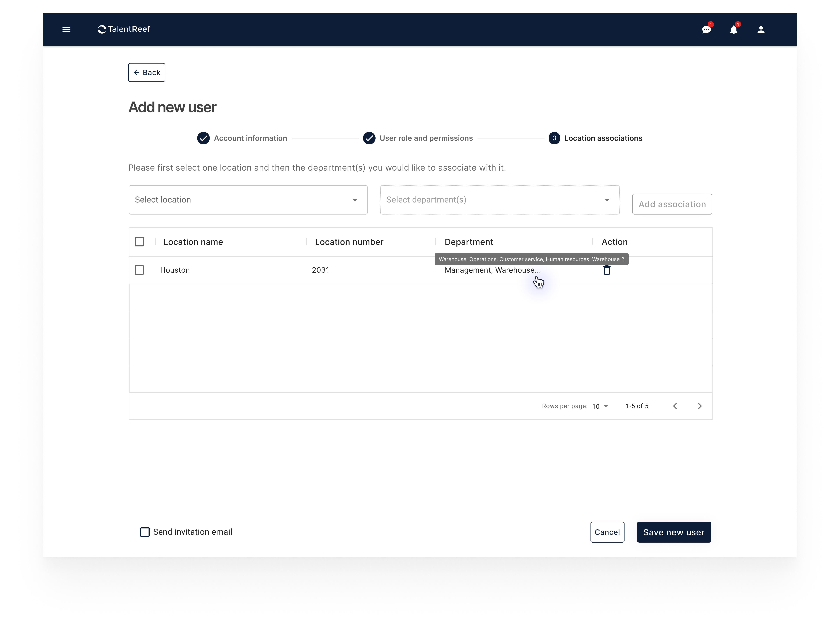Open chat messages icon
The image size is (840, 631).
[706, 30]
